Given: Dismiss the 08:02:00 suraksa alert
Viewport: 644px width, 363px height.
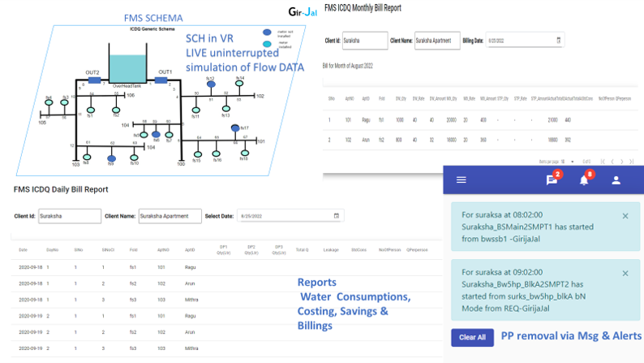Looking at the screenshot, I should 625,216.
